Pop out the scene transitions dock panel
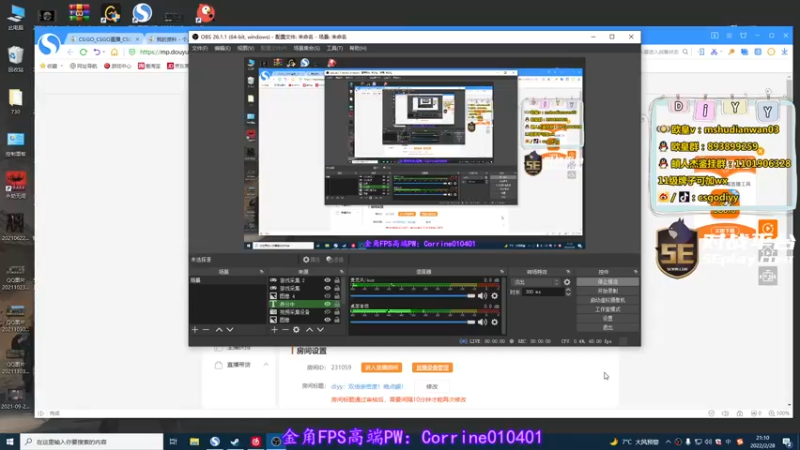This screenshot has height=450, width=800. [x=568, y=272]
